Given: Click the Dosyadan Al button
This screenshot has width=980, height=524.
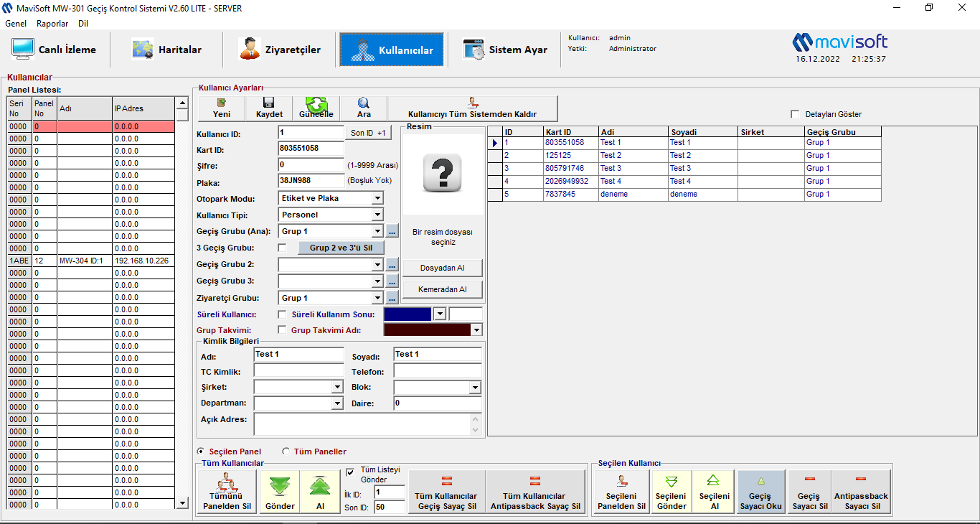Looking at the screenshot, I should (442, 268).
